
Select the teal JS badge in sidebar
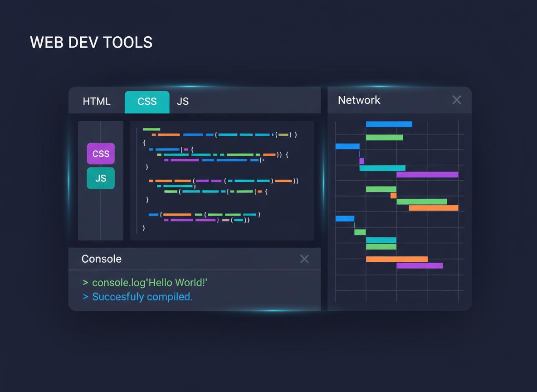tap(101, 178)
